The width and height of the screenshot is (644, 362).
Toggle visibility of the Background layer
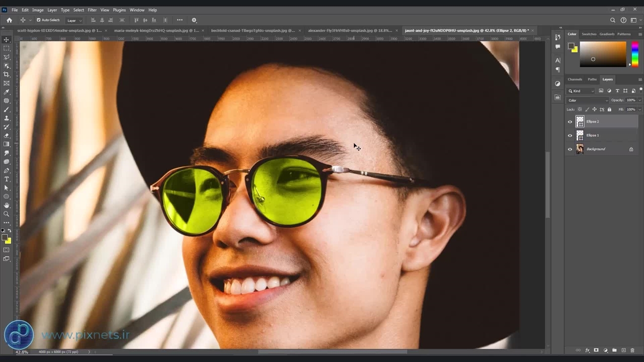[570, 149]
